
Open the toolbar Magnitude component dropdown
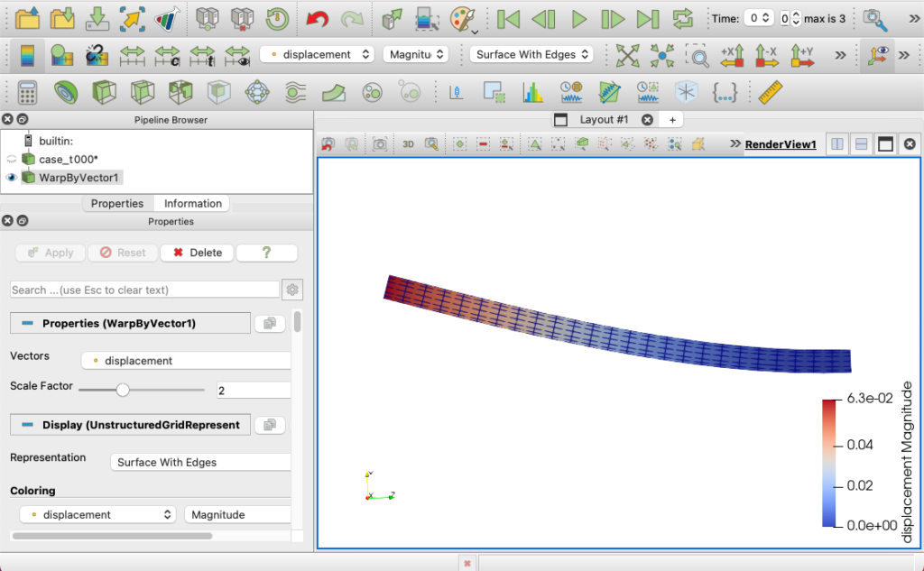click(x=415, y=54)
